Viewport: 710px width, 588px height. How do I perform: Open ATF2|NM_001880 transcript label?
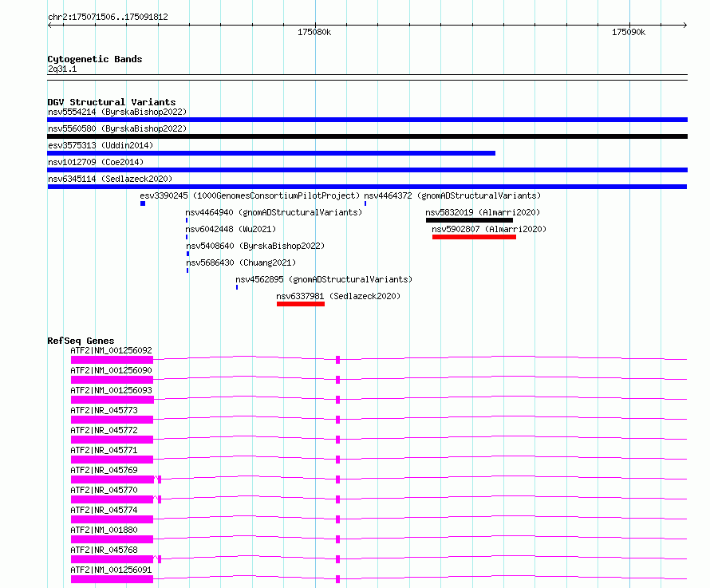[x=105, y=530]
